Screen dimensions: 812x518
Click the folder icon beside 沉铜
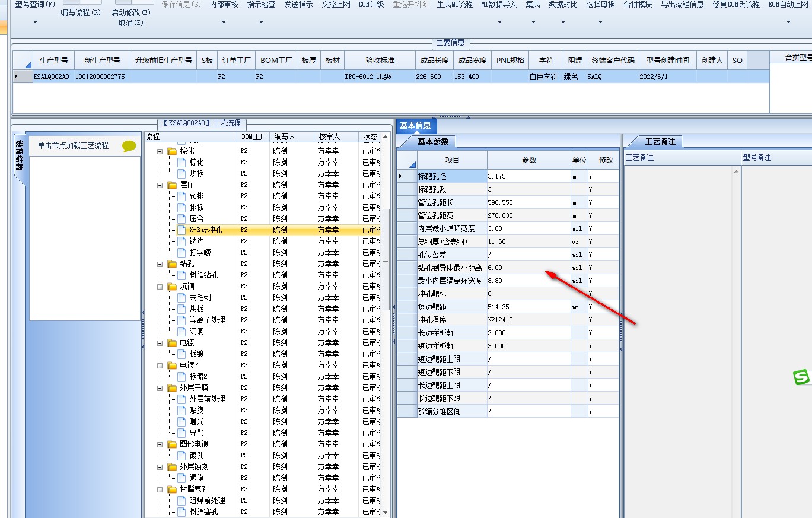pyautogui.click(x=172, y=287)
